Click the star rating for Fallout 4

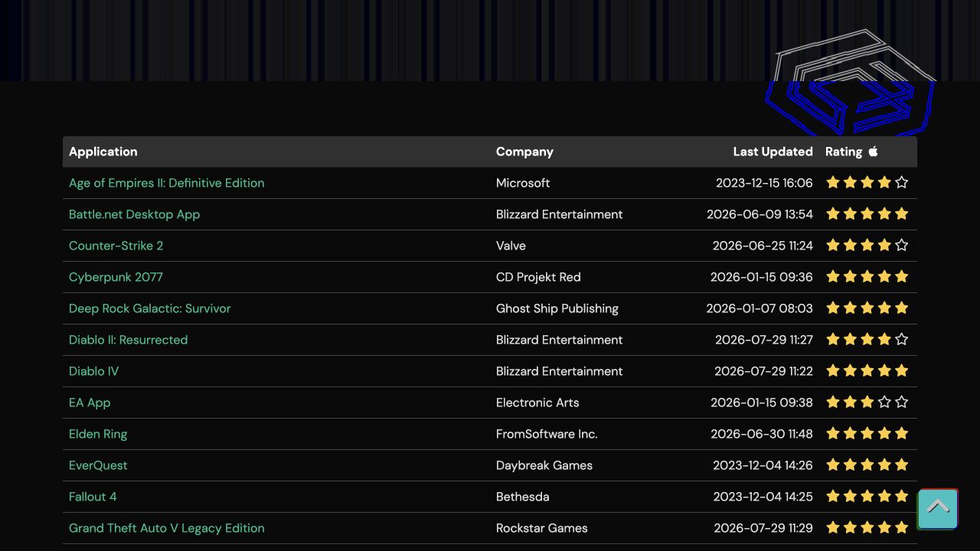[867, 496]
